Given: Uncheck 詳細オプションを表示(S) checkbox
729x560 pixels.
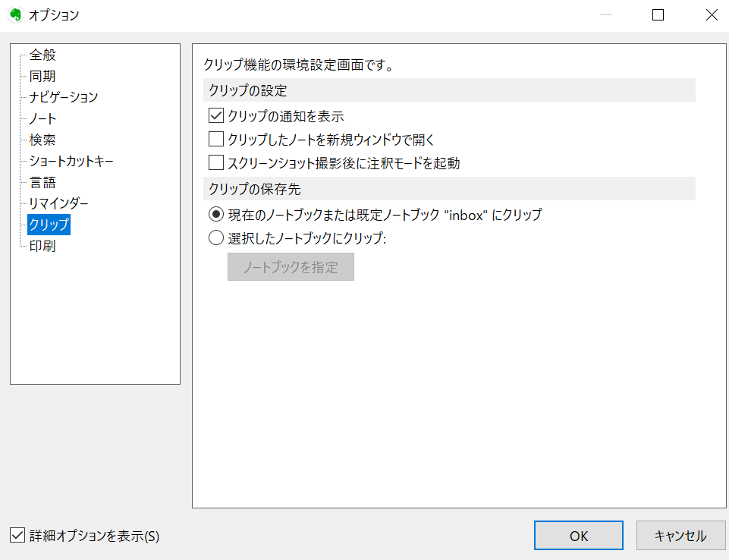Looking at the screenshot, I should point(17,536).
